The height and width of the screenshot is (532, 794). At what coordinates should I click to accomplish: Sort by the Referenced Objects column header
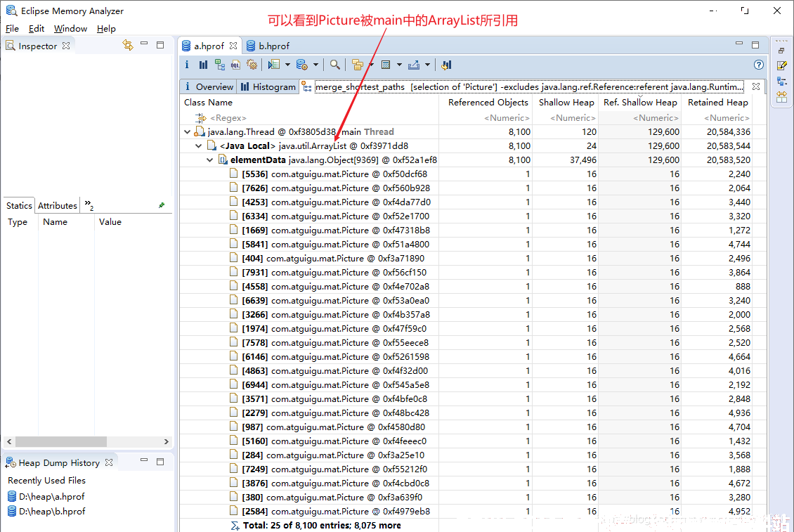click(488, 103)
